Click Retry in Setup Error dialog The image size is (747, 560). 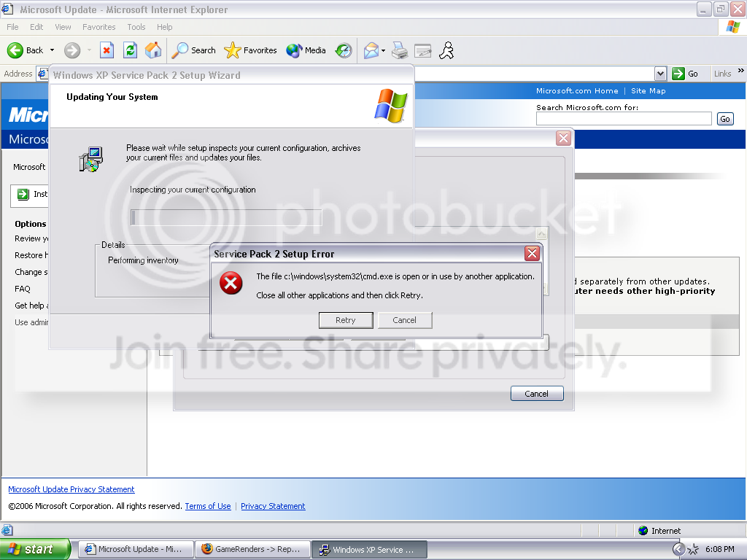[345, 320]
